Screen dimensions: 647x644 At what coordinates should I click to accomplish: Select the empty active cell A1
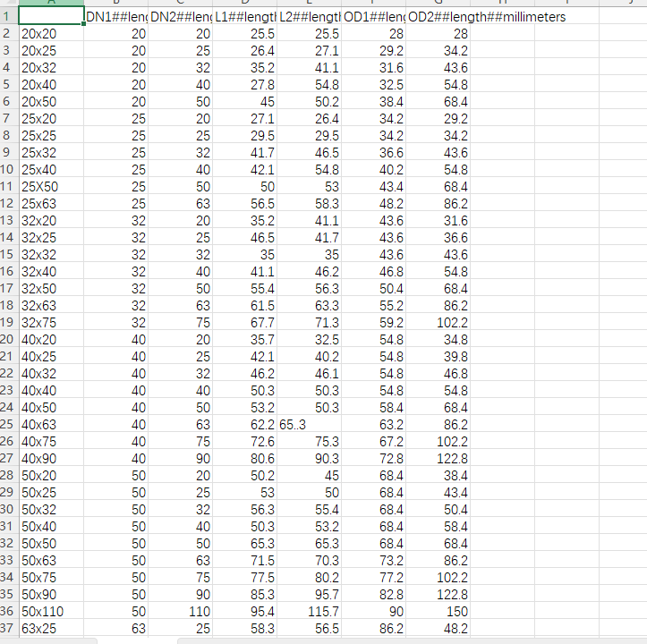click(x=50, y=17)
